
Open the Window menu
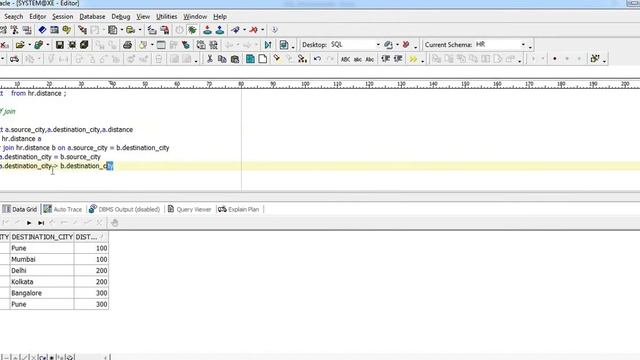point(195,16)
